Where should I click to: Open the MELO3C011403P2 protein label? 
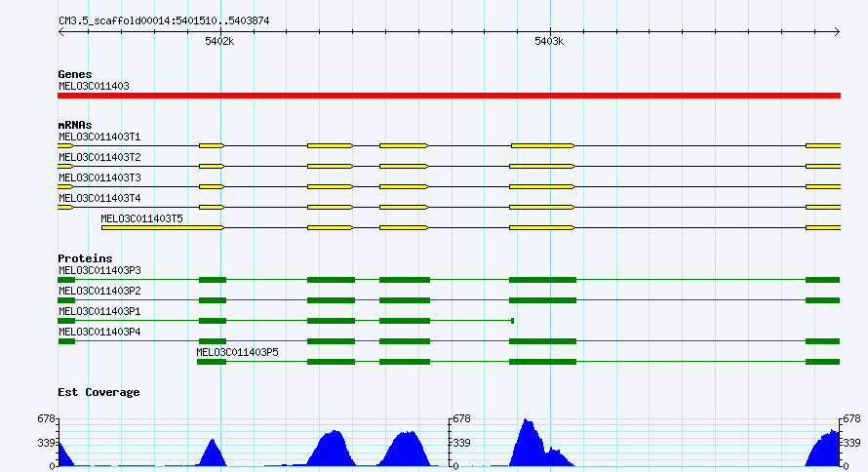pyautogui.click(x=99, y=291)
